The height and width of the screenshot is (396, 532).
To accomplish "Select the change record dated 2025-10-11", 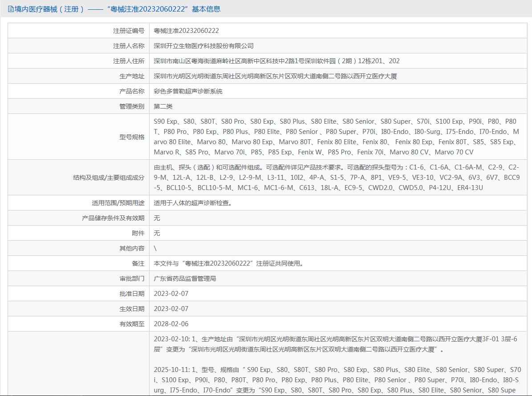I will point(337,380).
